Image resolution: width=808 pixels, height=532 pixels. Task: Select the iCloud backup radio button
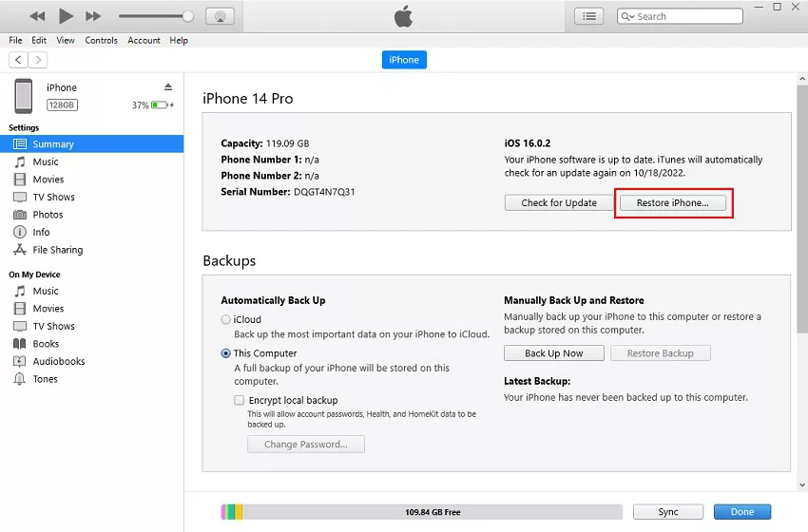226,320
